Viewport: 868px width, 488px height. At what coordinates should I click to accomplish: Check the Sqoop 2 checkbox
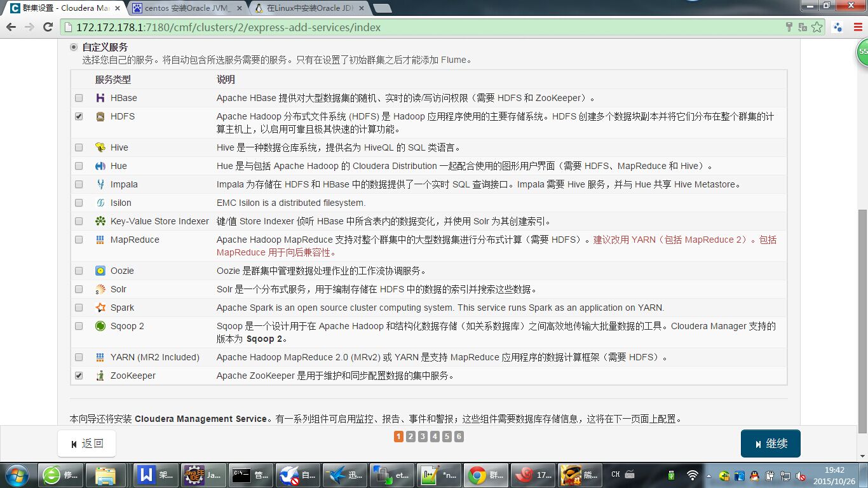(x=79, y=326)
